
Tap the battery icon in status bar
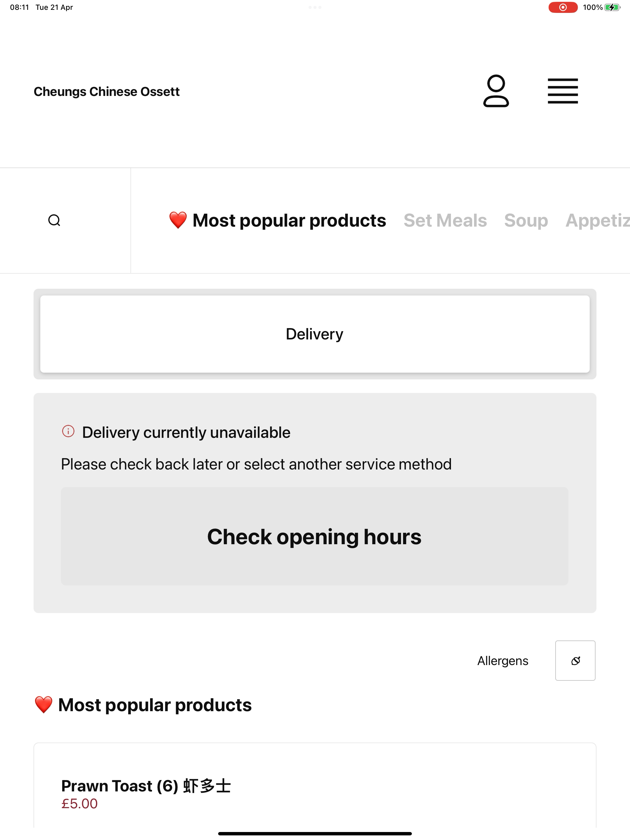612,7
